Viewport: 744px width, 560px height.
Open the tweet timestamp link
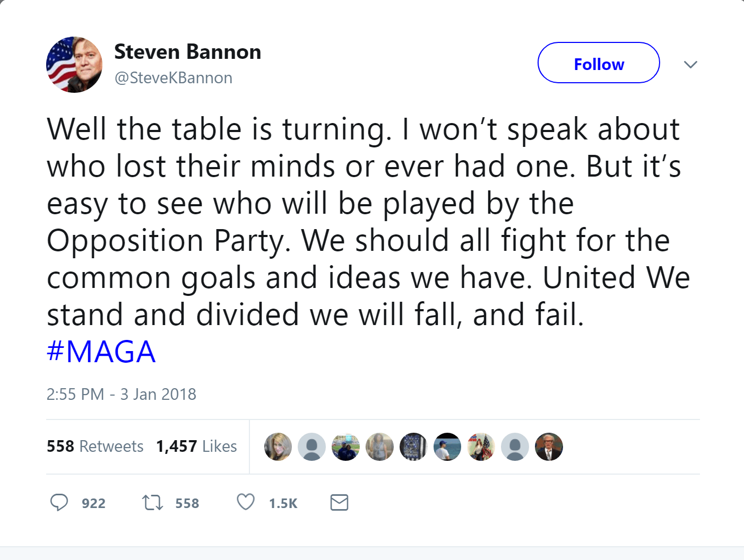(121, 394)
